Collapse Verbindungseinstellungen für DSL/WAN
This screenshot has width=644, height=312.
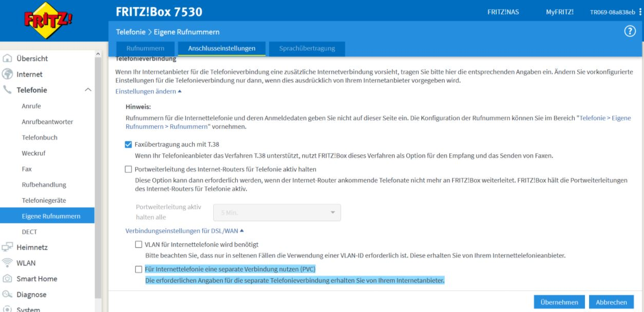click(x=184, y=231)
